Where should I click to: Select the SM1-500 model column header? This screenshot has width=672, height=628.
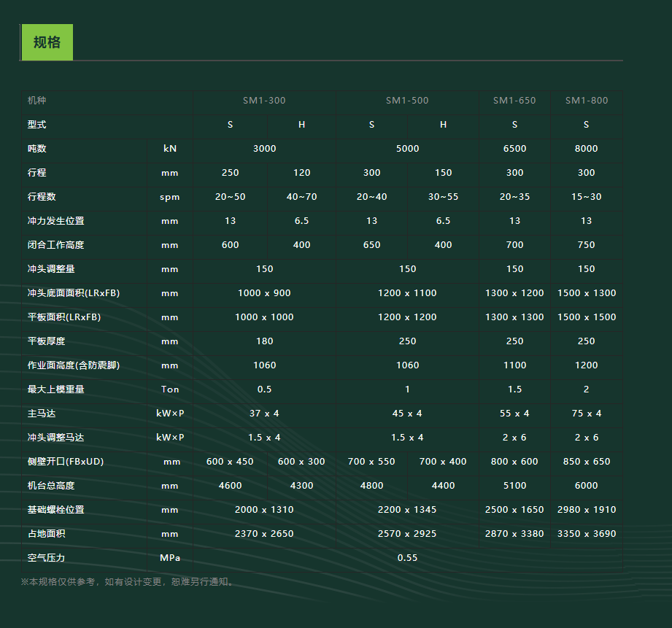(x=407, y=101)
